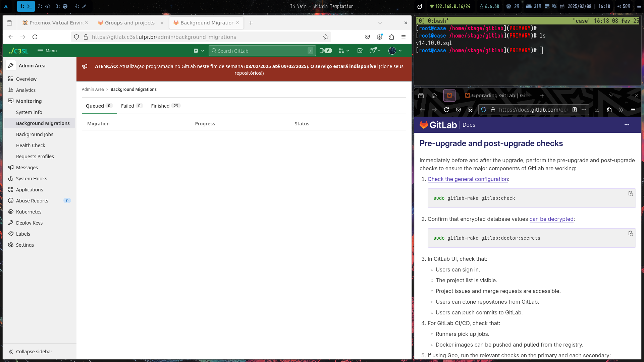Screen dimensions: 644x362
Task: Collapse the admin sidebar
Action: pos(31,351)
